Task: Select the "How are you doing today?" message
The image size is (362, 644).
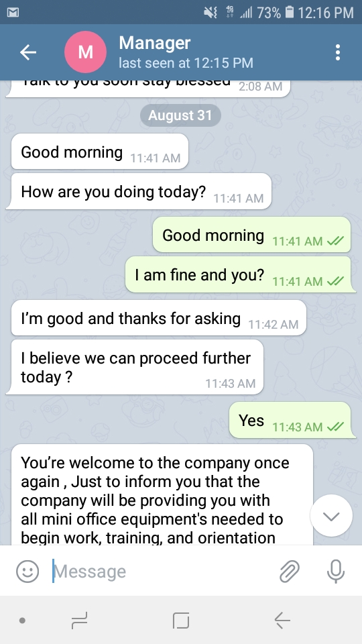Action: coord(140,191)
